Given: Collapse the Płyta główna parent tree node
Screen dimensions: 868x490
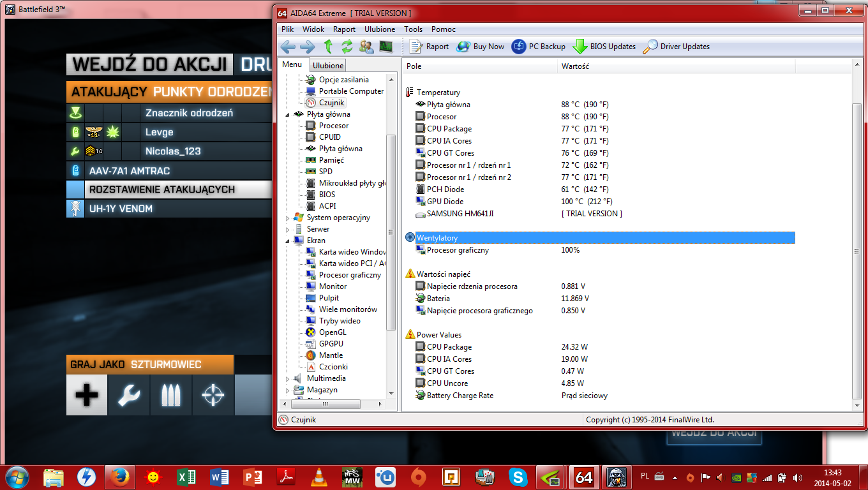Looking at the screenshot, I should point(288,115).
